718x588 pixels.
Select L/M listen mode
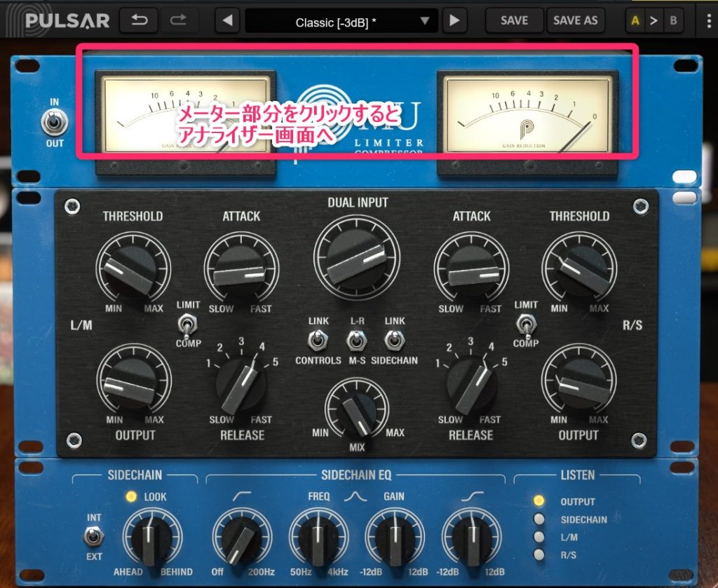pyautogui.click(x=538, y=537)
